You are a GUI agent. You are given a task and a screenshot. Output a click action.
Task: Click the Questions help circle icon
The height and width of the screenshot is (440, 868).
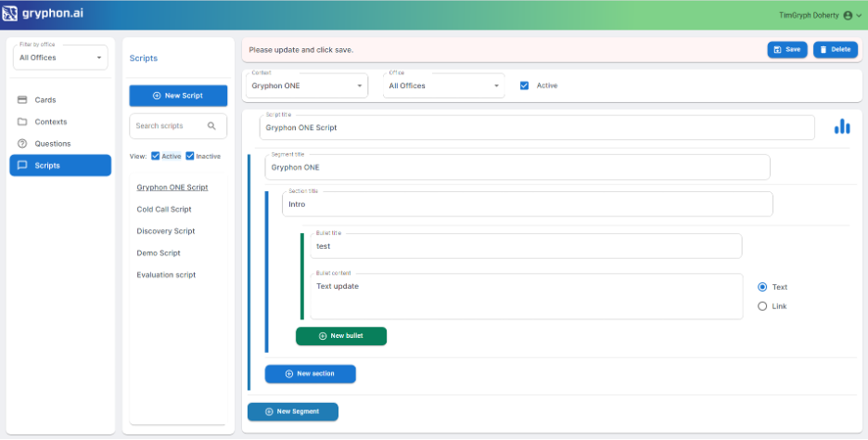[22, 144]
